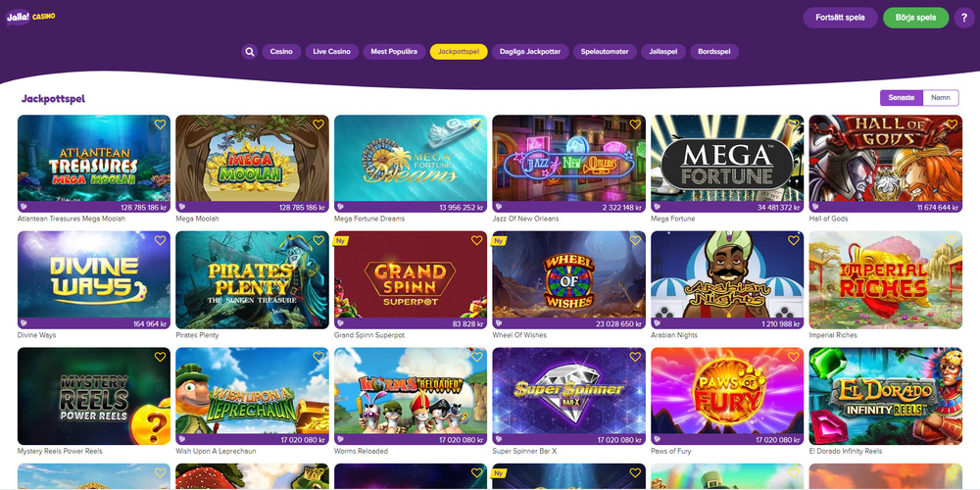Toggle favorite on Worms Reloaded
The height and width of the screenshot is (490, 980).
point(477,357)
